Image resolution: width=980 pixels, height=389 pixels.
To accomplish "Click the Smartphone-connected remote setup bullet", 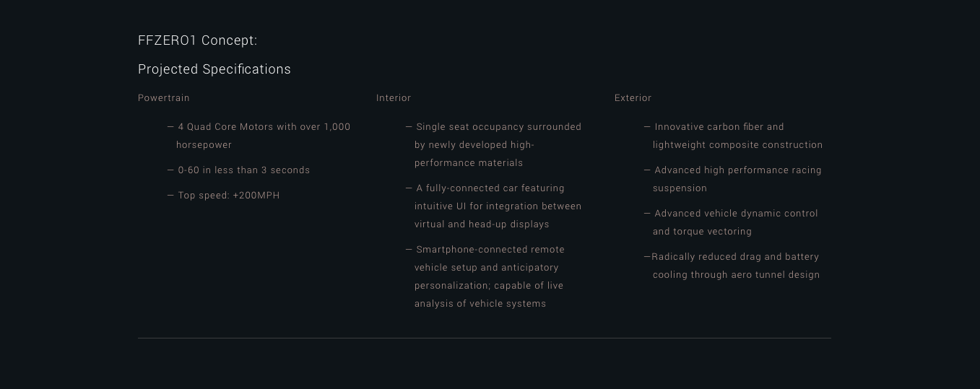I will tap(485, 276).
